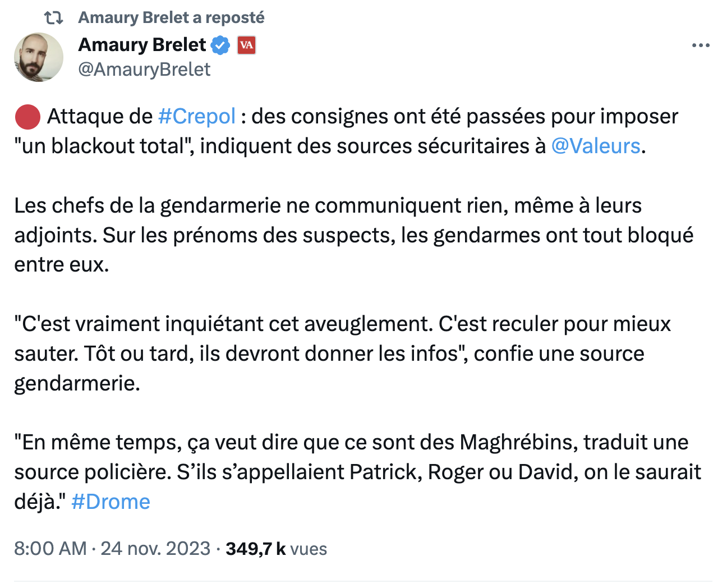Open the #Drome hashtag
The width and height of the screenshot is (727, 588).
tap(111, 502)
